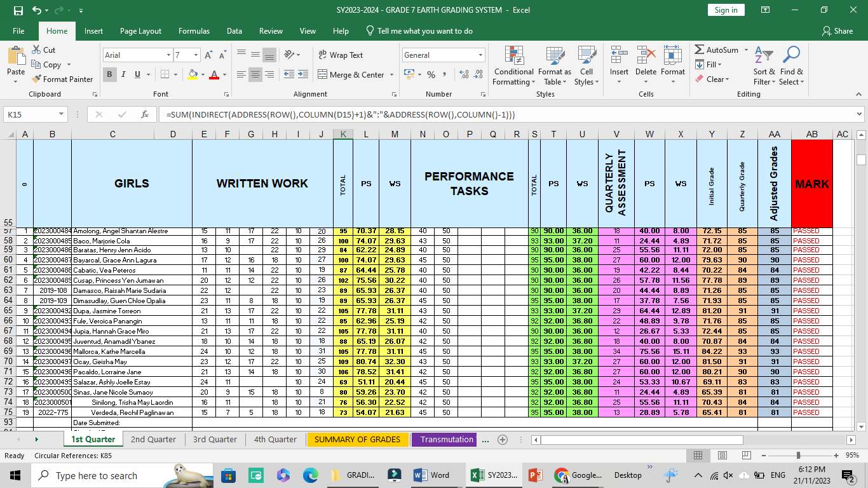This screenshot has width=868, height=488.
Task: Toggle Bold formatting
Action: 109,75
